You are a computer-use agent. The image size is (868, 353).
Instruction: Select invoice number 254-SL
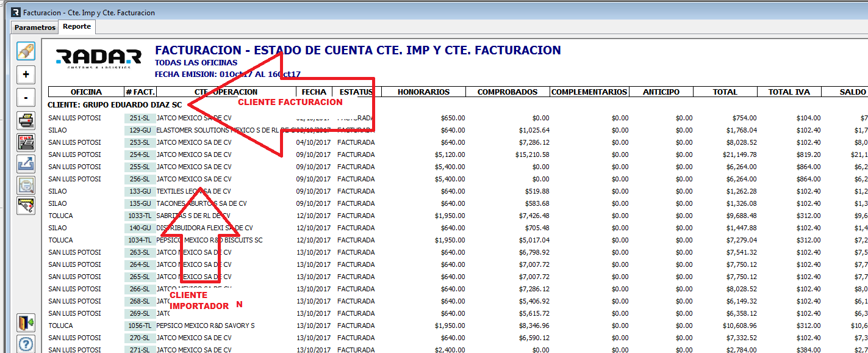(140, 155)
